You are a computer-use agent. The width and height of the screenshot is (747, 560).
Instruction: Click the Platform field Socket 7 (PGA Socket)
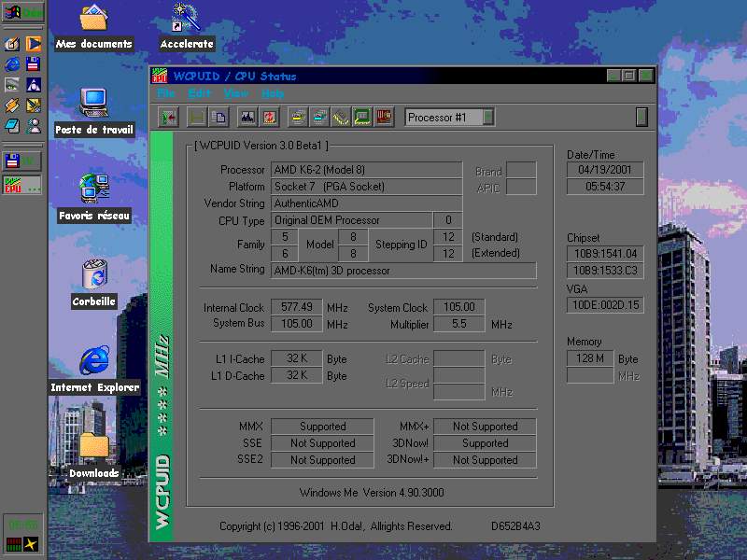pyautogui.click(x=366, y=186)
